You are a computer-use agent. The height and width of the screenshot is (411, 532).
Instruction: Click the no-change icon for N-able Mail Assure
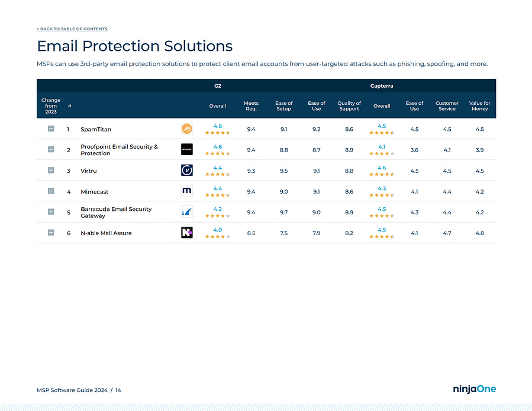pos(51,233)
